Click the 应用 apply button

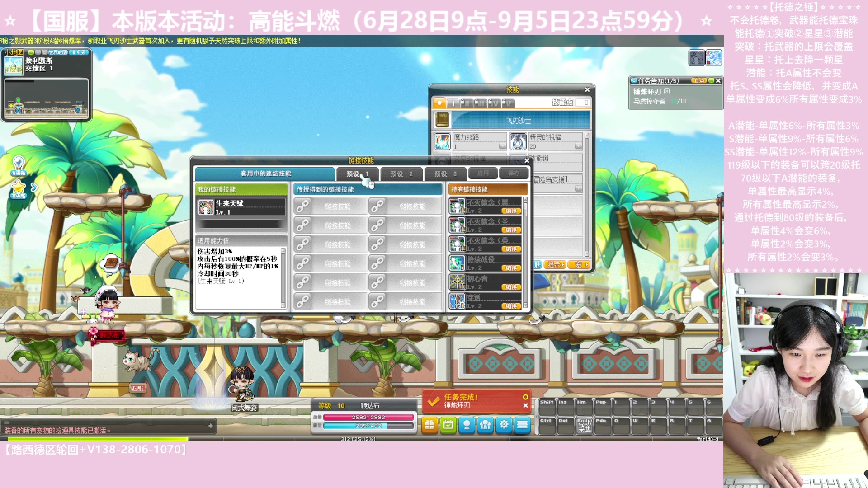click(483, 173)
